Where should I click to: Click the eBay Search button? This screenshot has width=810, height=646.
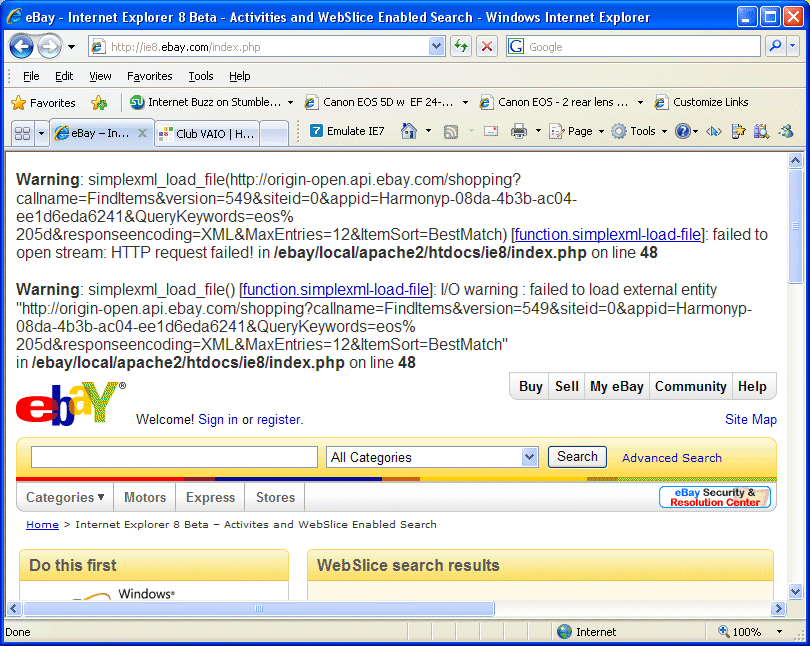click(x=577, y=456)
